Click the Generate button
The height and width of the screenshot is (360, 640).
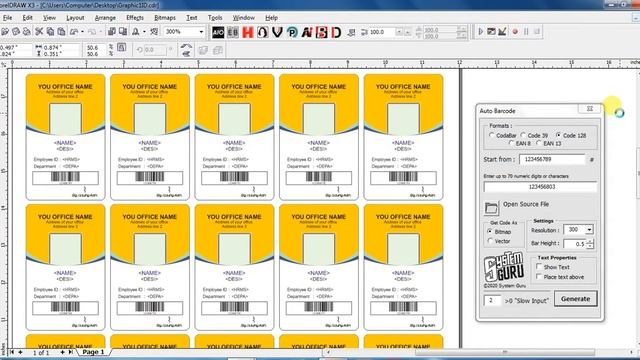pos(576,299)
